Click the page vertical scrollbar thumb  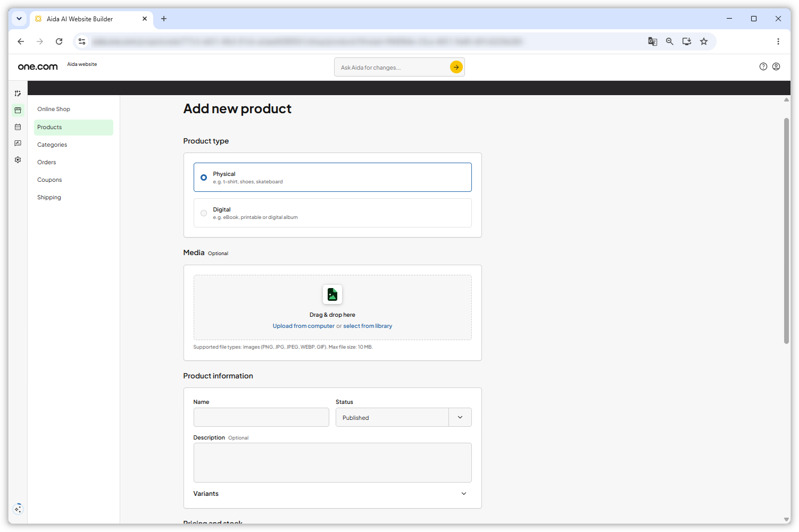786,231
